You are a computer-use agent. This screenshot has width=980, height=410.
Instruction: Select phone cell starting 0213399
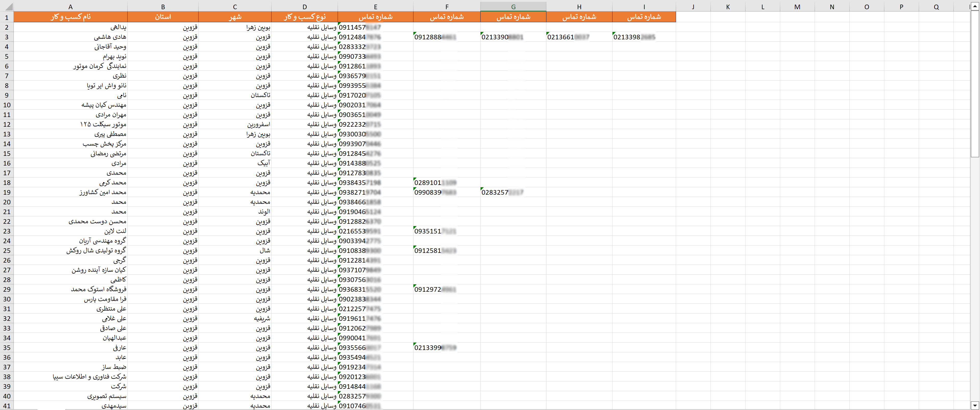click(x=447, y=348)
